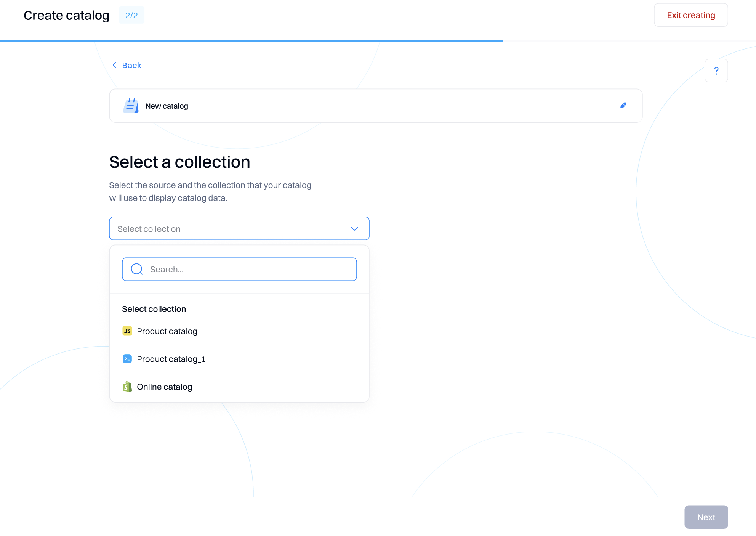The height and width of the screenshot is (536, 756).
Task: Select the Product catalog_1 option
Action: tap(171, 359)
